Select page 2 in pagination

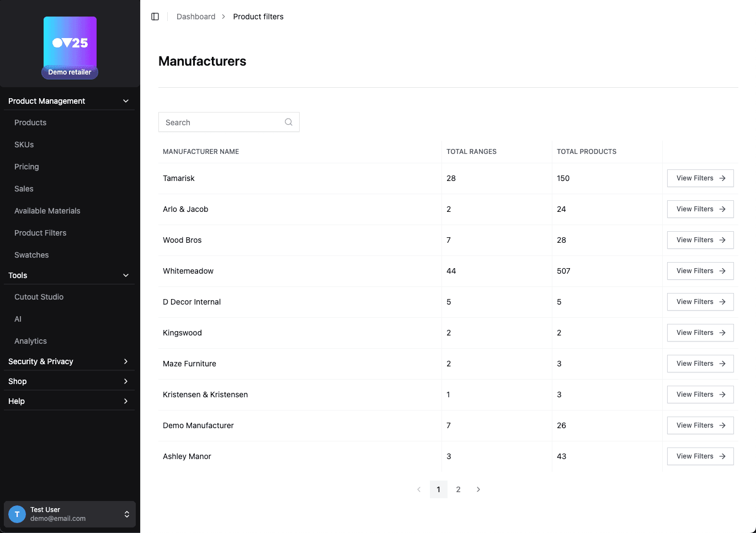click(458, 489)
